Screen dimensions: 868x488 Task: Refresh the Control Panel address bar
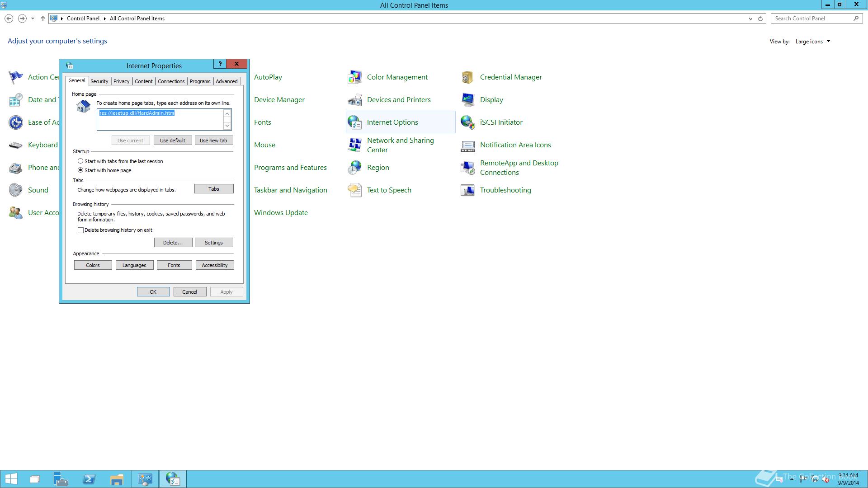tap(760, 19)
